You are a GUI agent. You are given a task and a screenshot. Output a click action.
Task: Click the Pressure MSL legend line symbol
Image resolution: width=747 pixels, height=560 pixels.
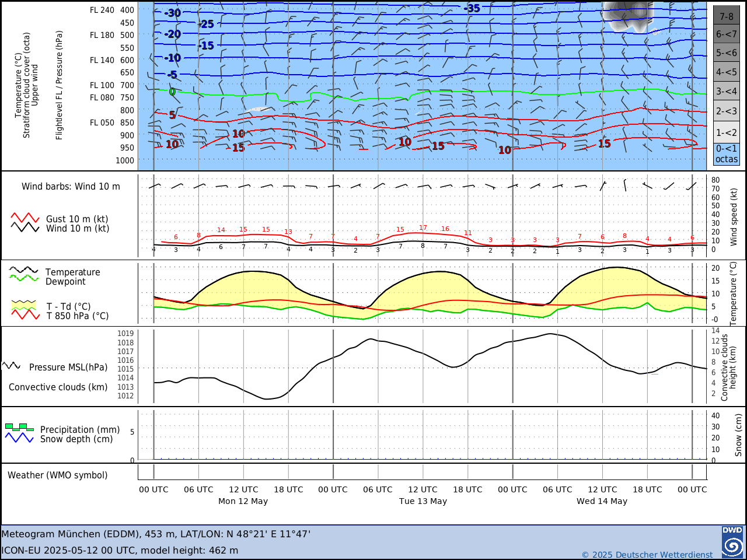[x=11, y=366]
